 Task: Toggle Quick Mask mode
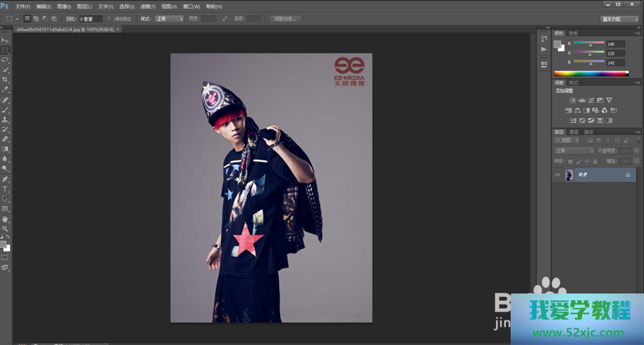[5, 257]
